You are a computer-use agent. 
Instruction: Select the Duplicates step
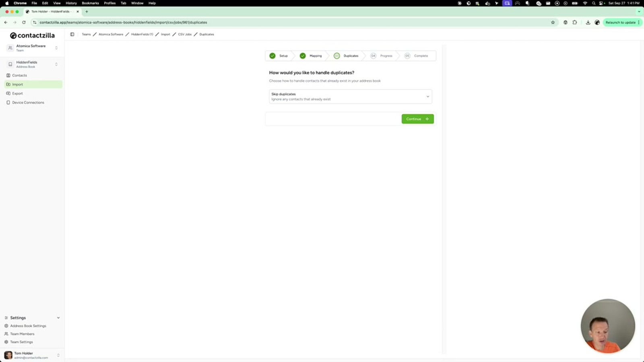coord(346,56)
